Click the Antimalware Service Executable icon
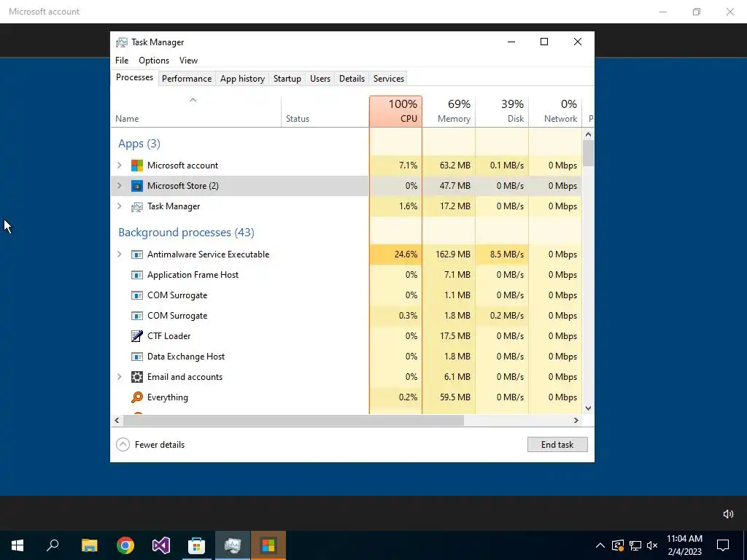The height and width of the screenshot is (560, 747). pos(136,254)
